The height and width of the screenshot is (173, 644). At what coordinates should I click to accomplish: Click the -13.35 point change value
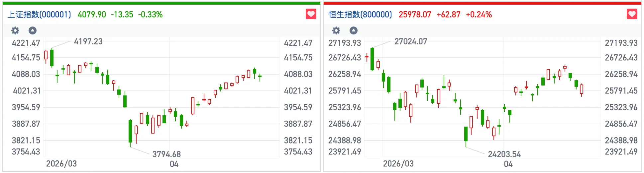tap(122, 15)
